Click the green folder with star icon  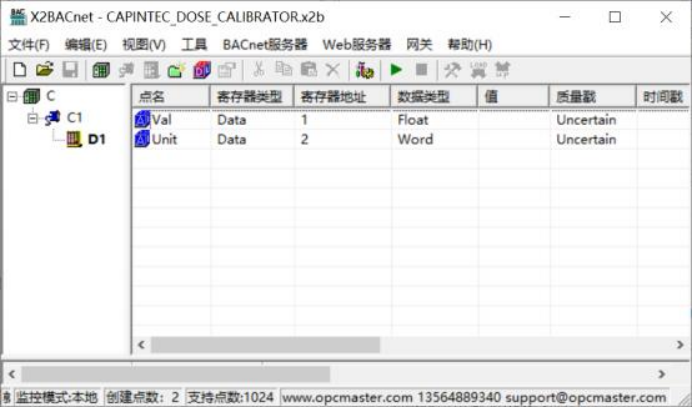point(176,70)
